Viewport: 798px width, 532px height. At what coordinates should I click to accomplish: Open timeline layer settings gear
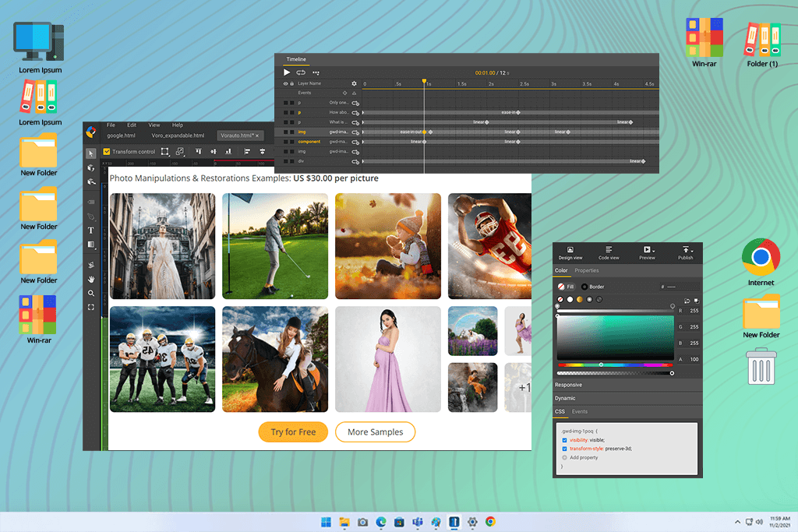(x=354, y=83)
